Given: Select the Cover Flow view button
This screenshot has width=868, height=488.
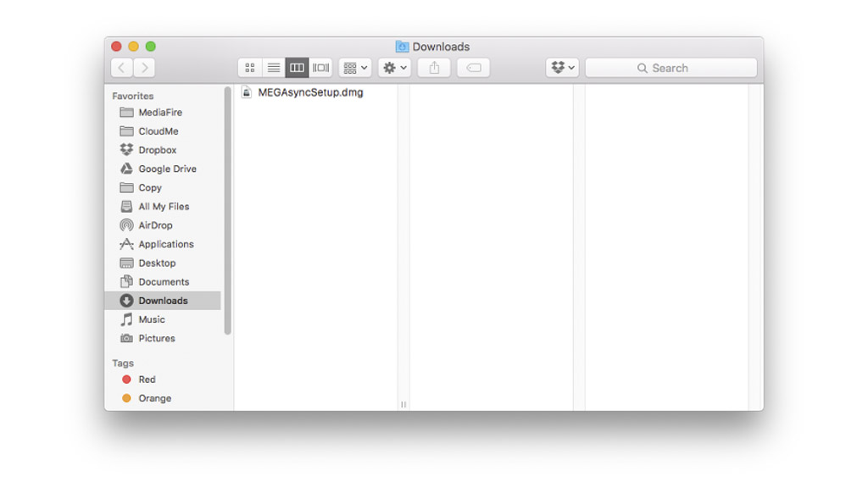Looking at the screenshot, I should tap(320, 68).
